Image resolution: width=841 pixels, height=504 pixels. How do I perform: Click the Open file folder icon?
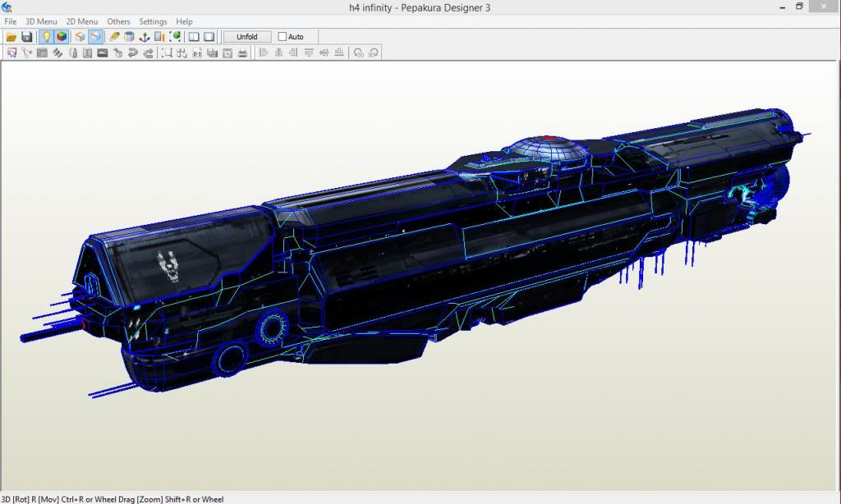click(x=11, y=36)
